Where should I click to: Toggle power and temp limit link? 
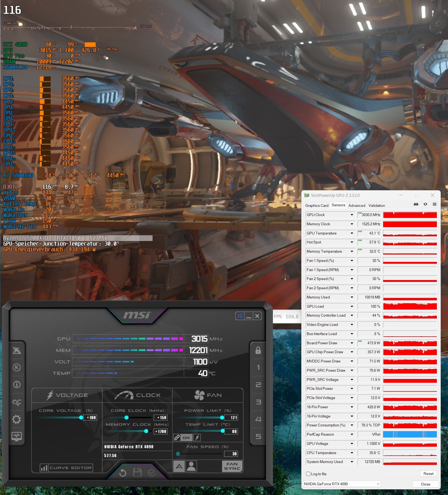tap(177, 438)
